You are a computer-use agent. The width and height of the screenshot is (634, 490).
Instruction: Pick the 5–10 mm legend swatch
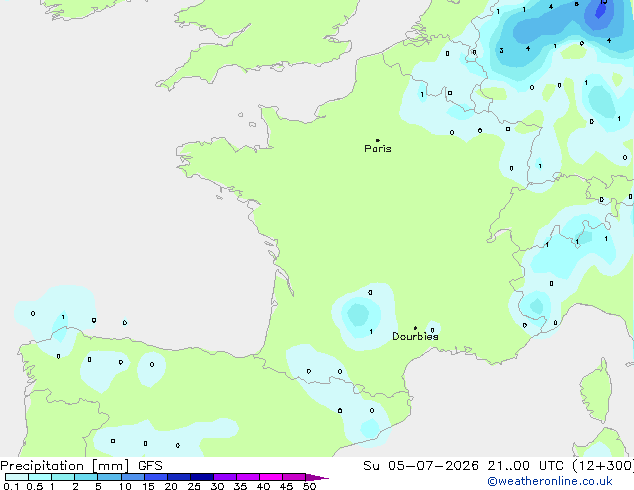[110, 477]
